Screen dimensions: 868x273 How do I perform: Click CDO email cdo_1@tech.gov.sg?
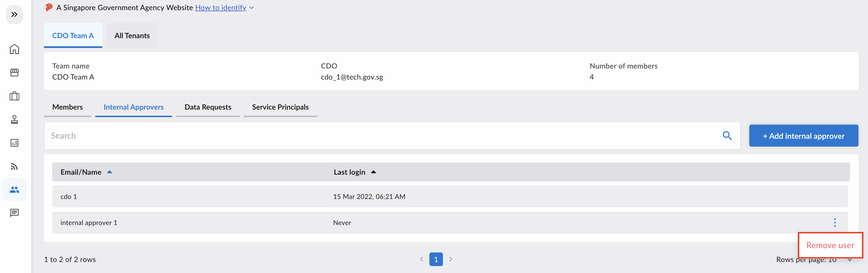tap(352, 77)
